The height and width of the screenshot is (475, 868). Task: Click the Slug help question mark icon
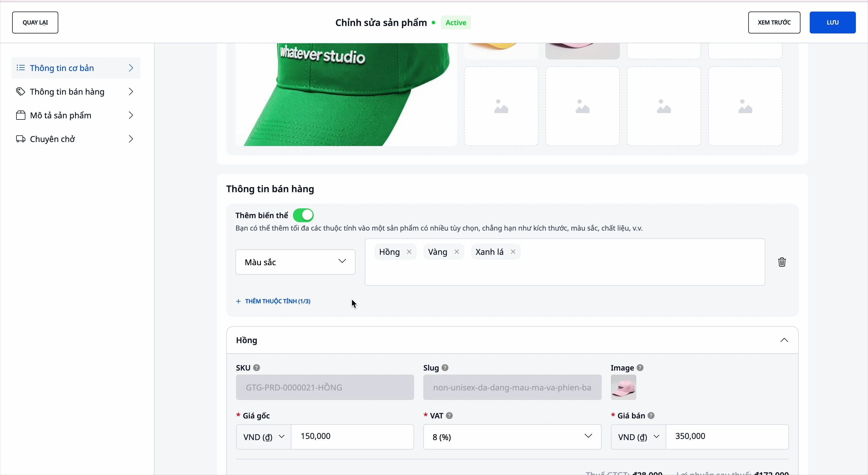pyautogui.click(x=445, y=368)
